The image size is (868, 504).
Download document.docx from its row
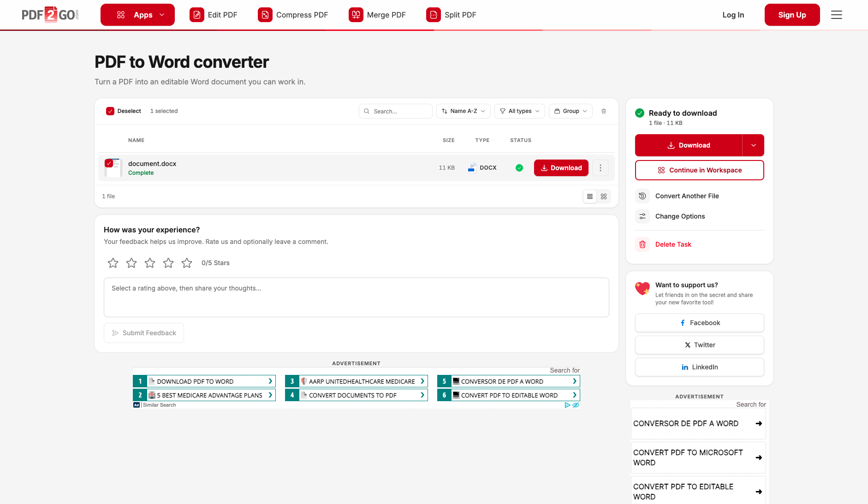click(x=561, y=168)
